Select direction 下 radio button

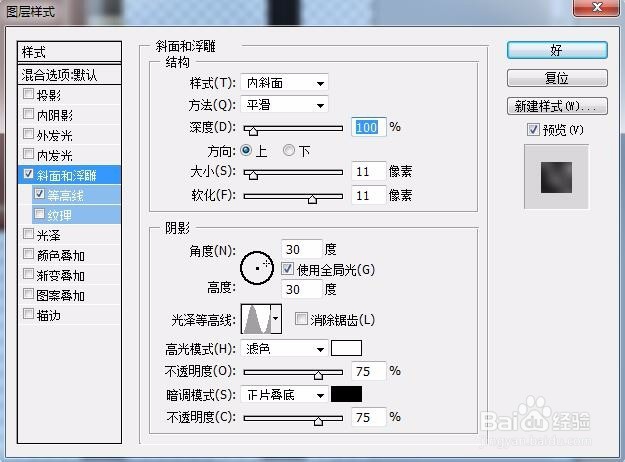point(289,150)
